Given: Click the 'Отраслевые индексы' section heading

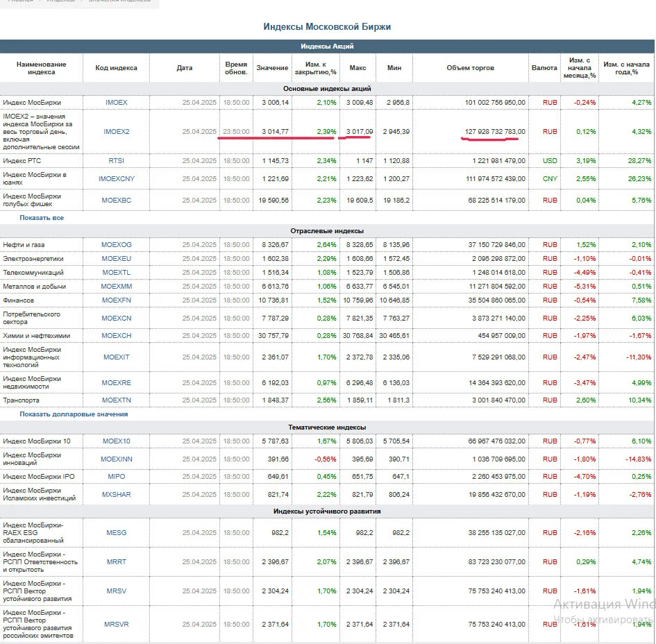Looking at the screenshot, I should click(327, 231).
